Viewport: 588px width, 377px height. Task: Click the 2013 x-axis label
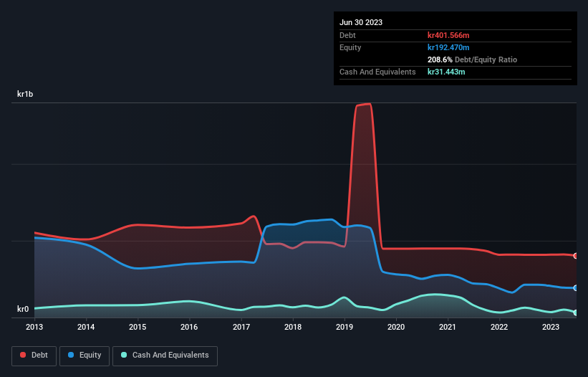pyautogui.click(x=34, y=327)
